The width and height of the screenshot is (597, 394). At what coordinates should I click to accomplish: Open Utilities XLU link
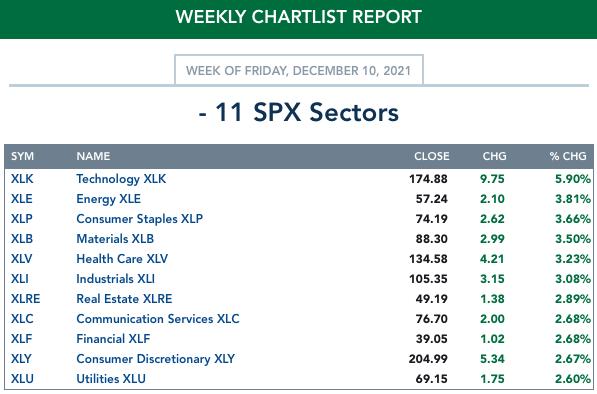coord(111,379)
